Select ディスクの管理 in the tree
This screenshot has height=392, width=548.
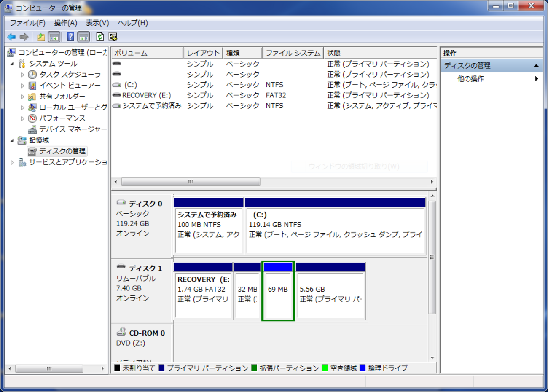coord(62,151)
